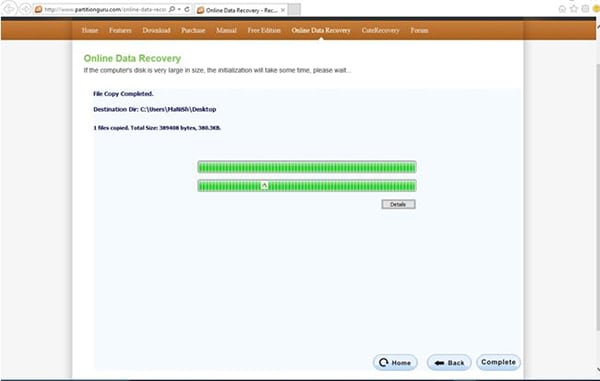Click the search magnifier icon in address bar

[172, 9]
